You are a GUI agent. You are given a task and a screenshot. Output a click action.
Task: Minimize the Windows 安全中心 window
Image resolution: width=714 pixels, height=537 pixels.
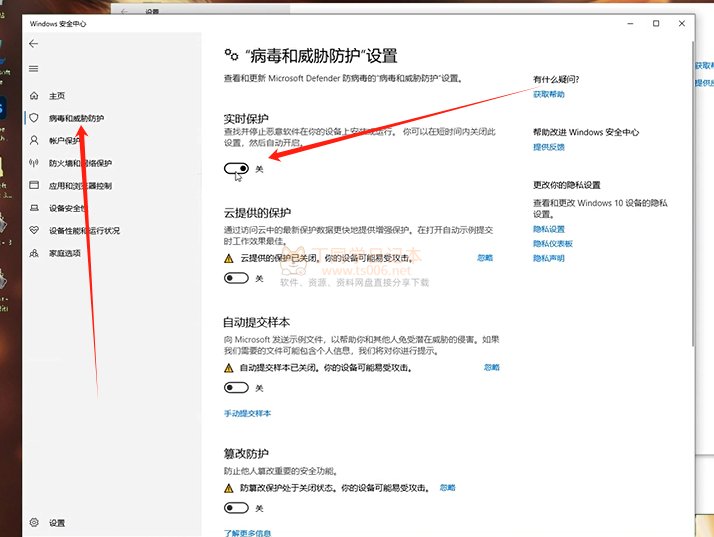tap(630, 24)
